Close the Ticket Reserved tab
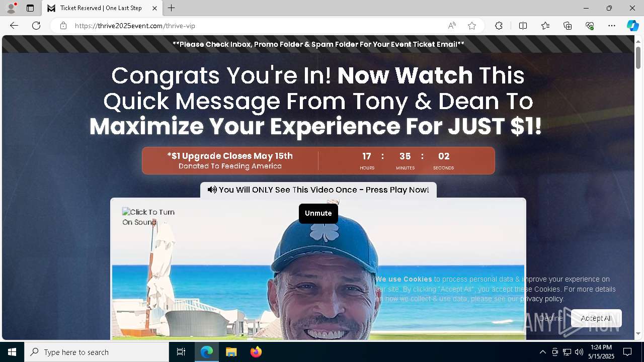This screenshot has width=644, height=362. click(x=154, y=8)
